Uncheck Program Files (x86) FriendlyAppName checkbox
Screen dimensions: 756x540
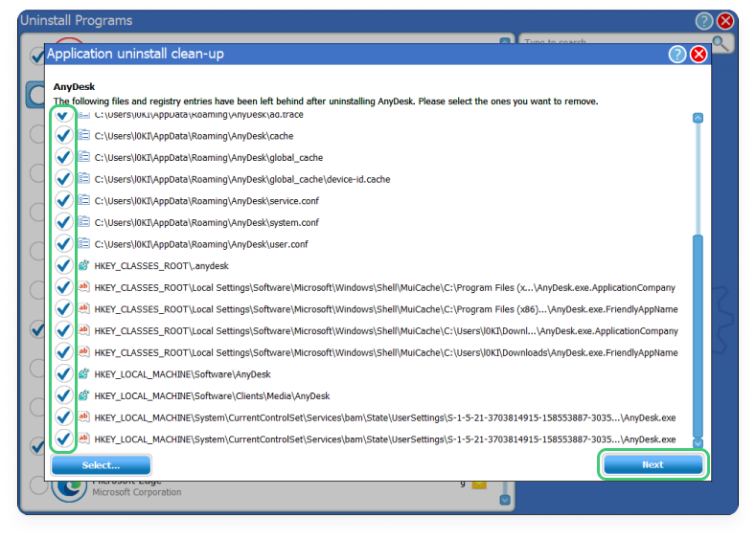click(63, 309)
